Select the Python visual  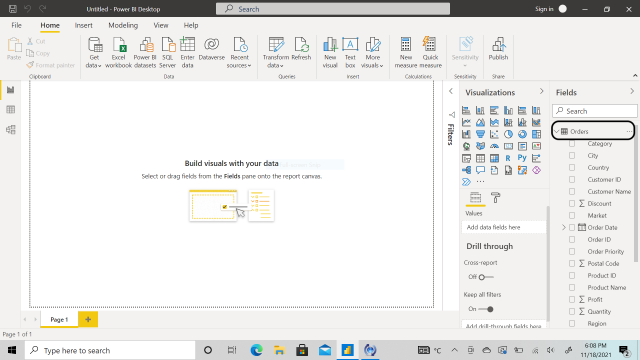(522, 158)
